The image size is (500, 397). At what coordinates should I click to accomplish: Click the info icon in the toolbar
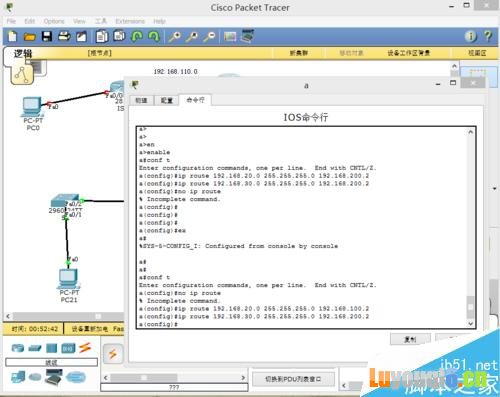tap(471, 36)
